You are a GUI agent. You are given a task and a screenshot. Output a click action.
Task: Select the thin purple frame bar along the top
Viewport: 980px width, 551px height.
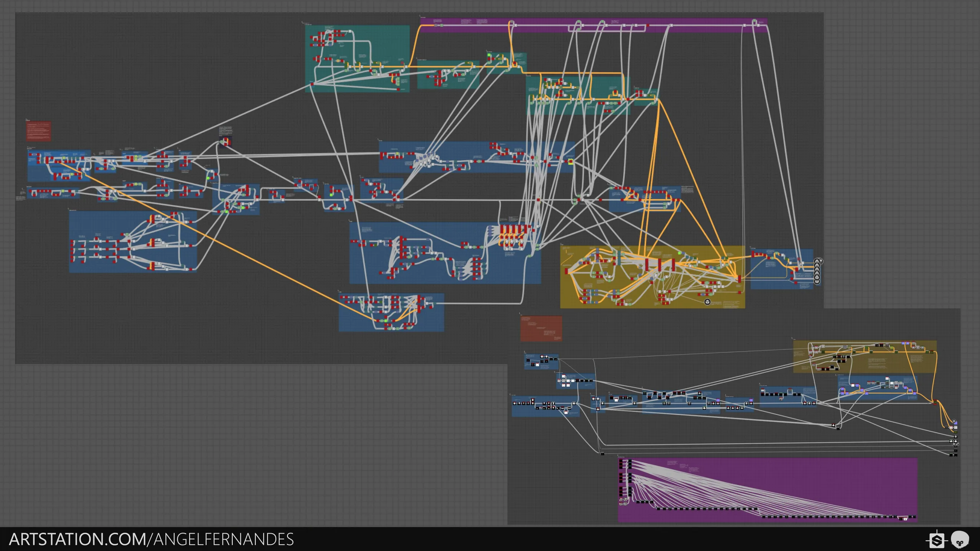pyautogui.click(x=594, y=25)
